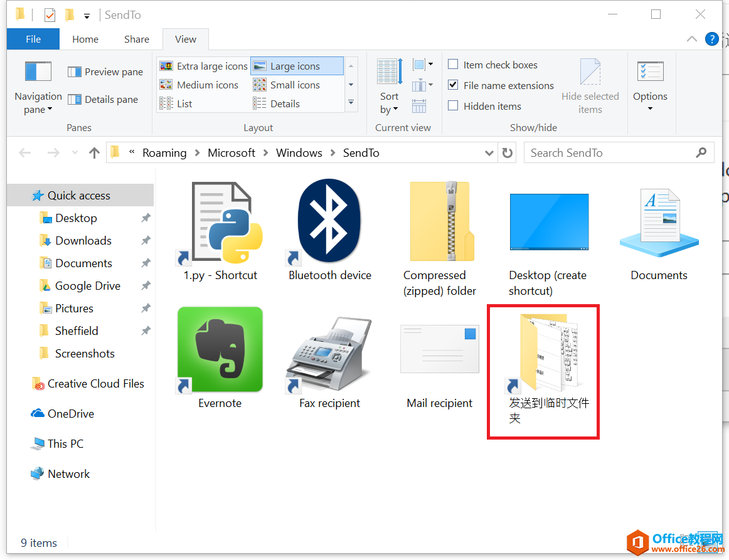729x560 pixels.
Task: Switch layout to Details view
Action: (277, 103)
